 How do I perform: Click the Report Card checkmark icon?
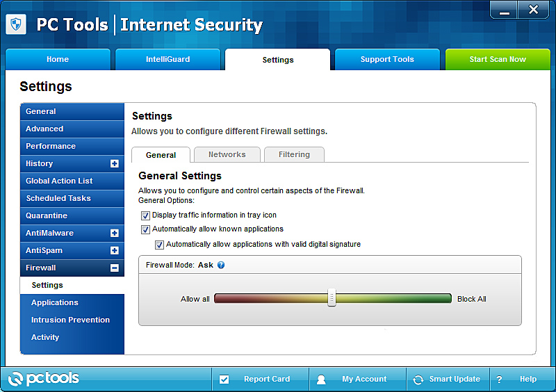click(x=224, y=379)
